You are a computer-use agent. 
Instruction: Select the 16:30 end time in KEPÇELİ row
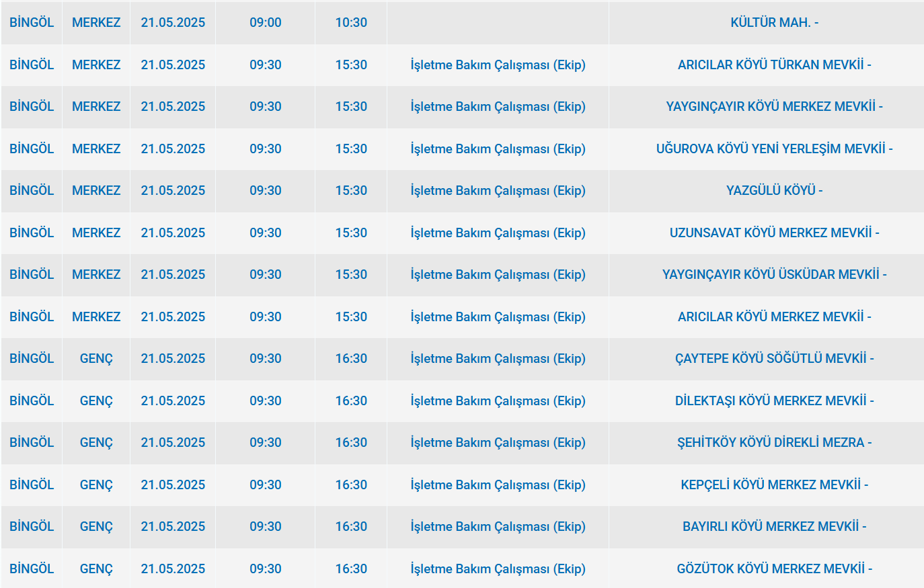[351, 485]
